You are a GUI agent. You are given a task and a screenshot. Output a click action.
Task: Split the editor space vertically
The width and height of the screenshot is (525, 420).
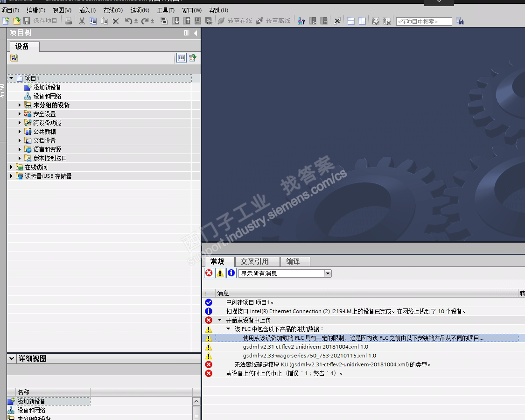coord(362,21)
